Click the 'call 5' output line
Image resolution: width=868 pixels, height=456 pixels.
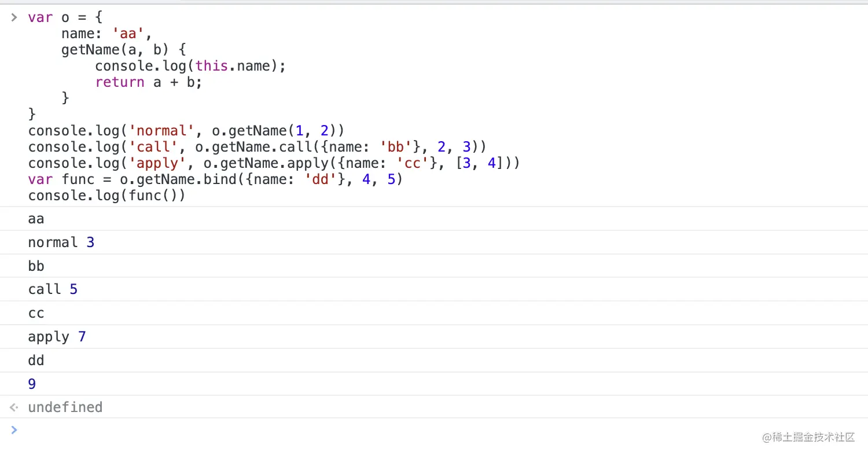[434, 289]
